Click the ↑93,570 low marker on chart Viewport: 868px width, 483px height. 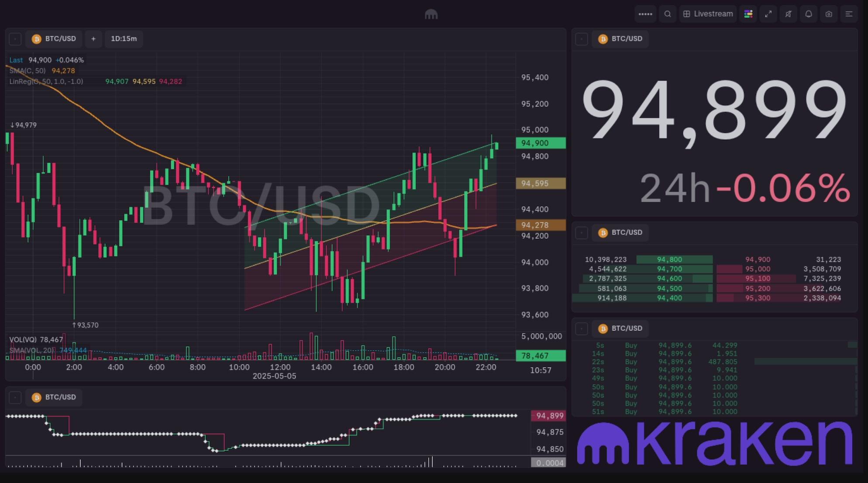pyautogui.click(x=85, y=325)
